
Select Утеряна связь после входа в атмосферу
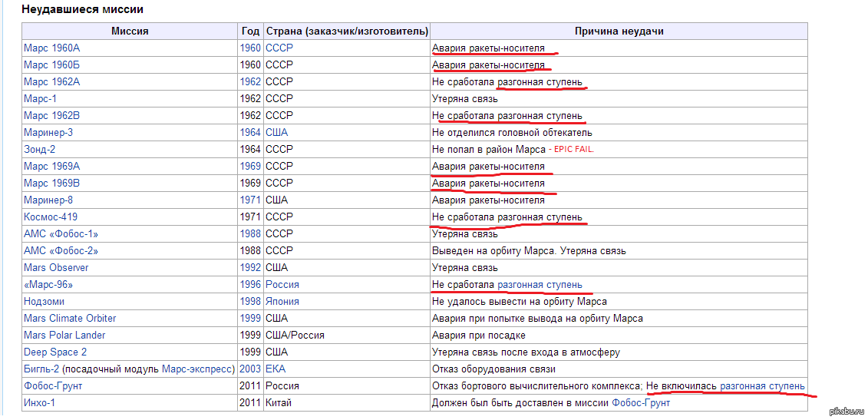(x=526, y=352)
